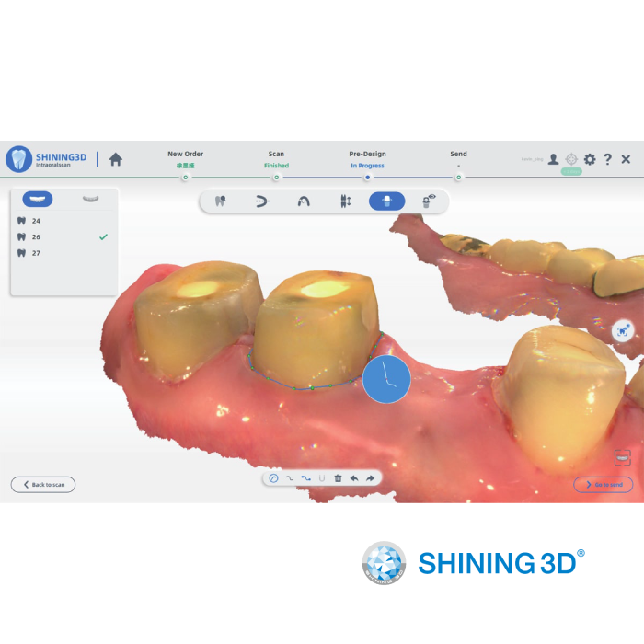Select the dental arch tool icon
The image size is (644, 644).
262,201
